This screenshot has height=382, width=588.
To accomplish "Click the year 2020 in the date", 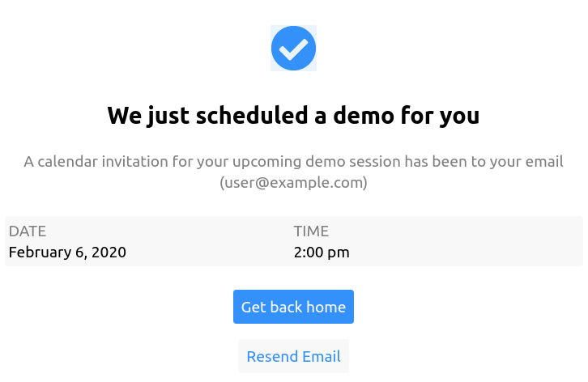I will tap(109, 252).
